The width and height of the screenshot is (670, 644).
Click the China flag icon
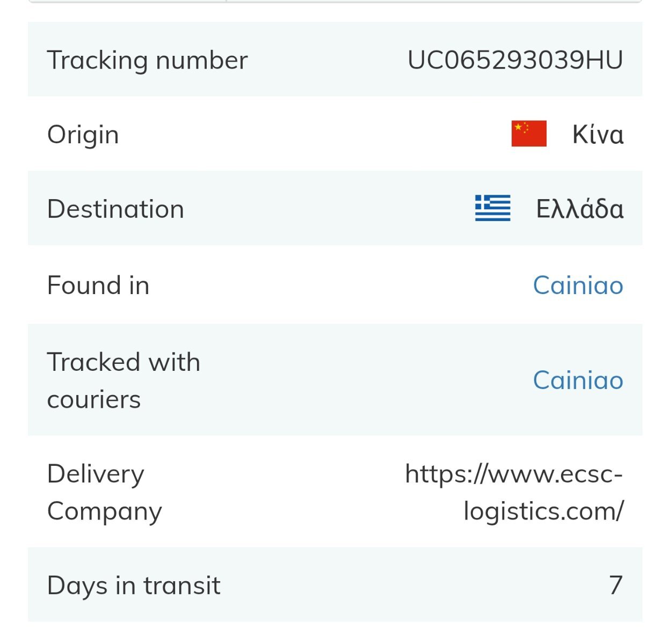(529, 134)
